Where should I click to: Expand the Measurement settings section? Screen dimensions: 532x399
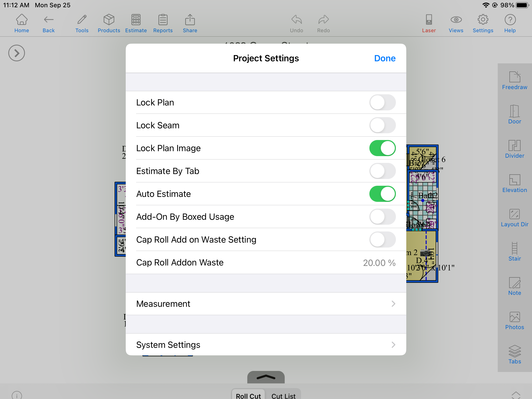point(265,304)
